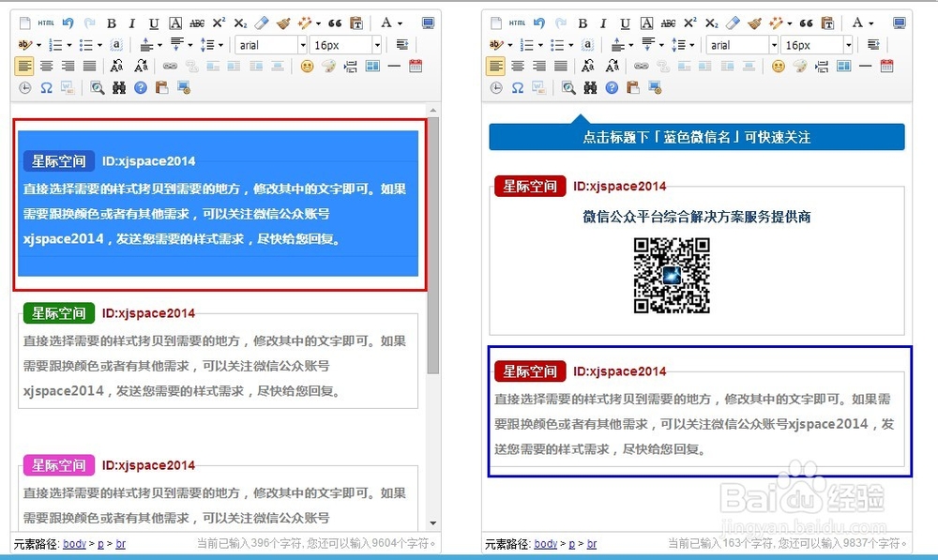Screen dimensions: 938x560
Task: Set justify alignment in right editor
Action: click(561, 66)
